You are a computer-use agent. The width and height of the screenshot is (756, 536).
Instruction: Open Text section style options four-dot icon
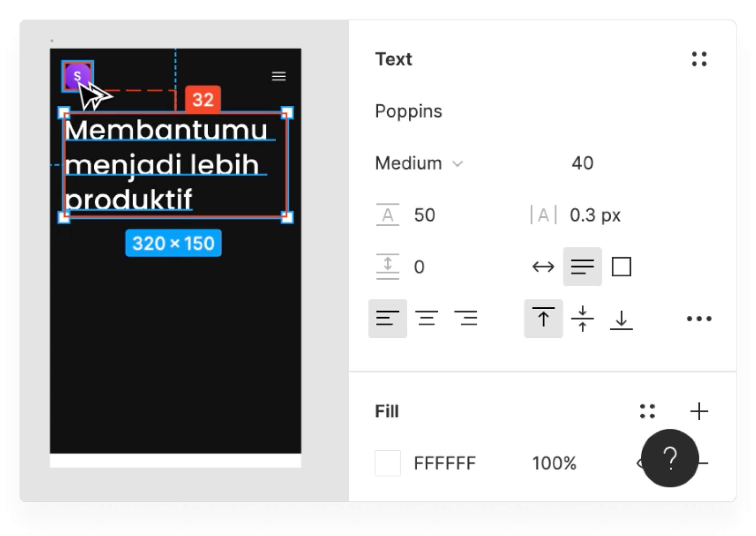699,59
